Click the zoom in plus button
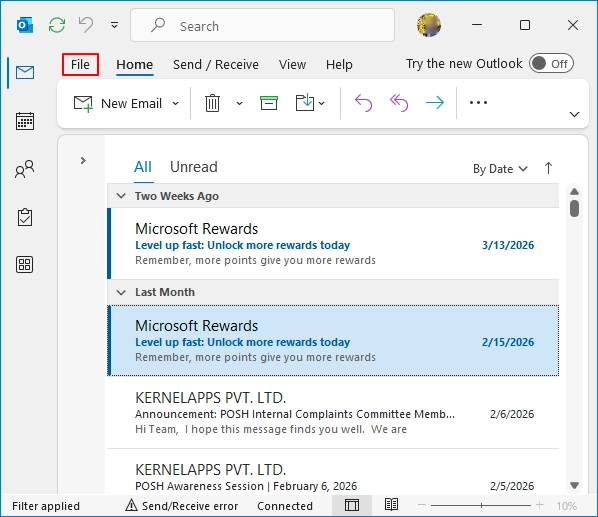 click(x=540, y=505)
